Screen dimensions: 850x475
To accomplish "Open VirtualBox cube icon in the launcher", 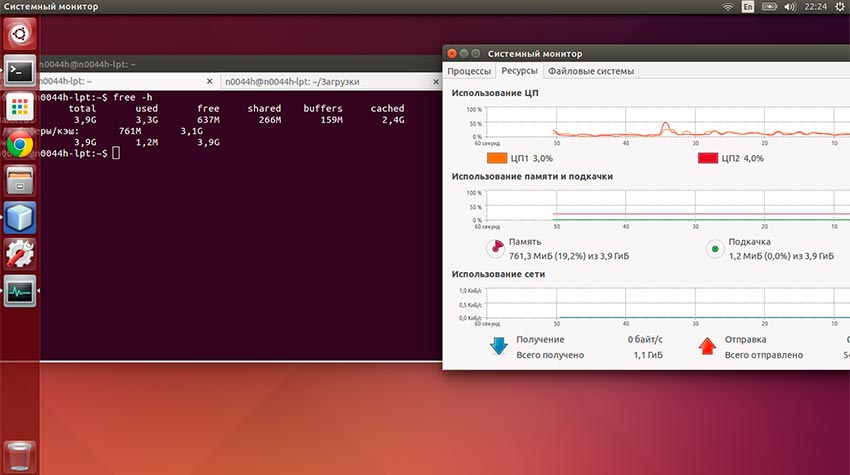I will (x=20, y=217).
